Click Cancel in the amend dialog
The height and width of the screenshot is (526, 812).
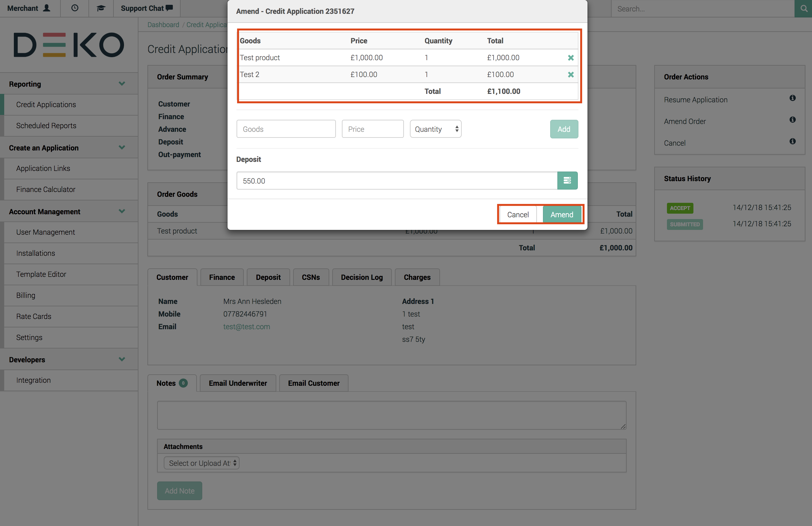click(518, 215)
